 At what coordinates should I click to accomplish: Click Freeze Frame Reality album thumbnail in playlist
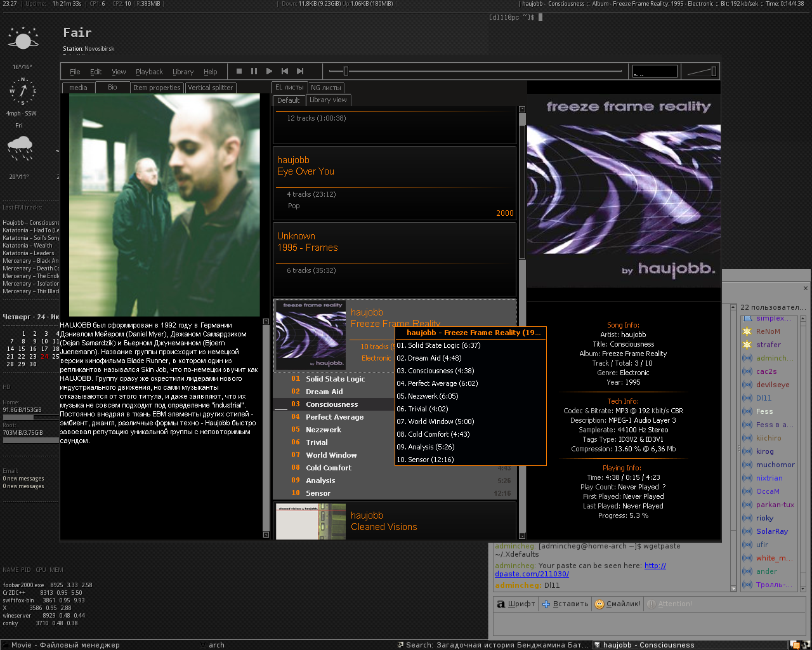[311, 336]
